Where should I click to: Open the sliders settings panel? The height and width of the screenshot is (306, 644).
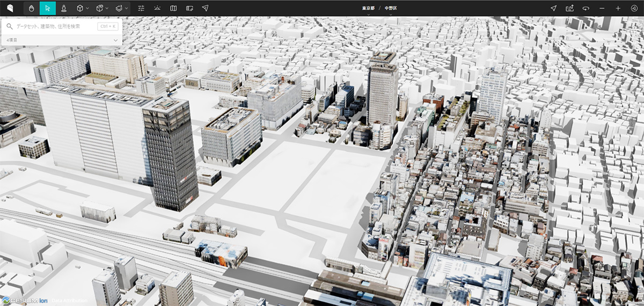tap(141, 8)
